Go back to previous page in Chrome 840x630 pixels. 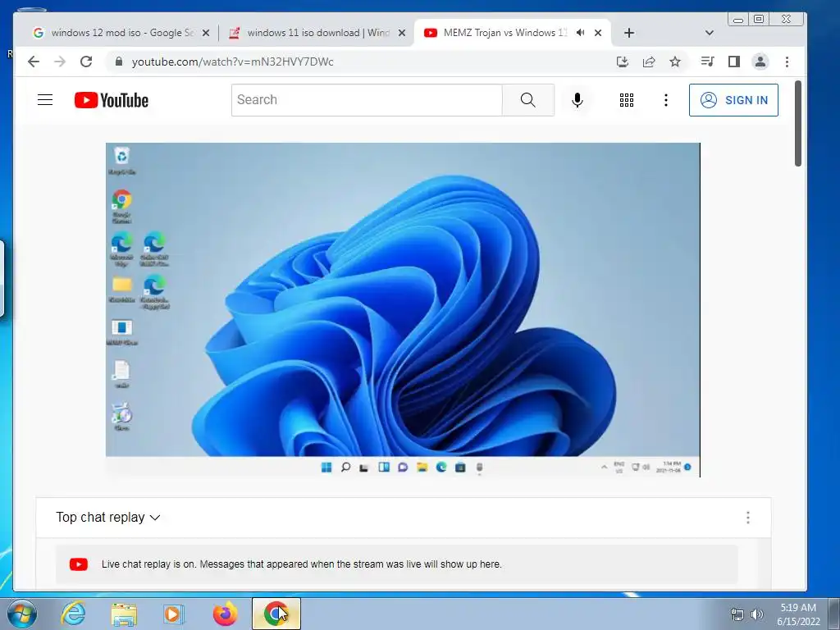[x=33, y=62]
